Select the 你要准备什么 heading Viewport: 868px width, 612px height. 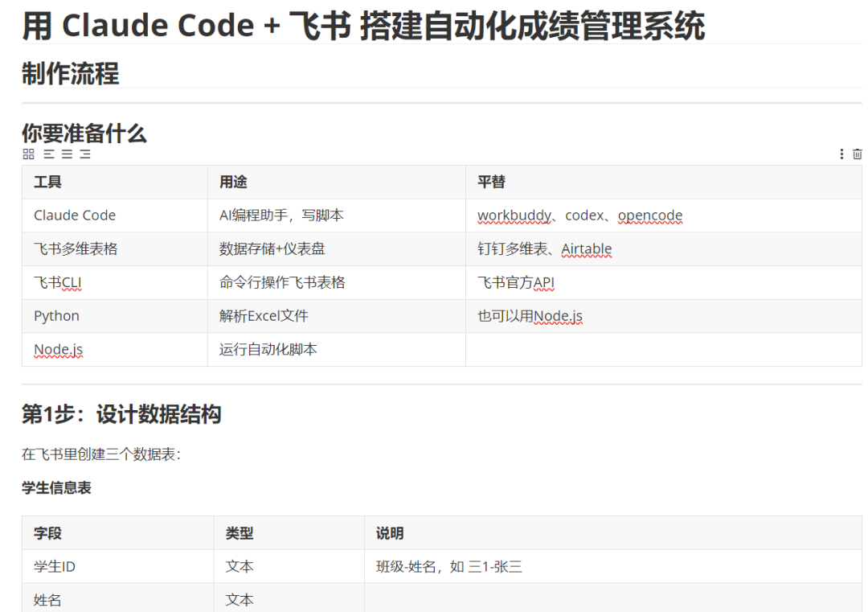[x=84, y=133]
